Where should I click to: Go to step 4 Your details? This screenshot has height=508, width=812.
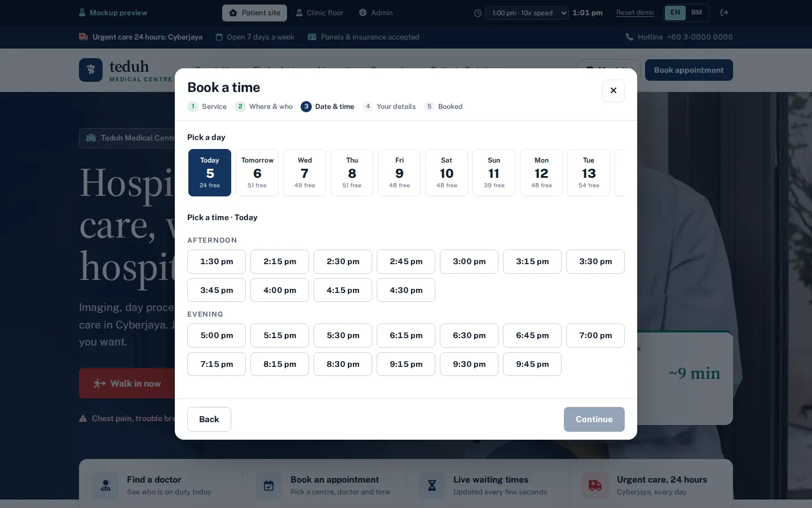click(389, 106)
